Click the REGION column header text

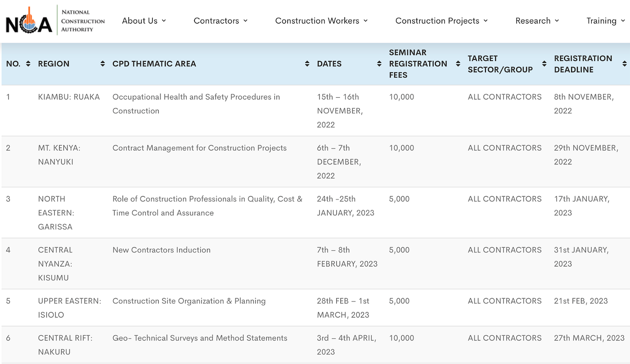tap(54, 64)
